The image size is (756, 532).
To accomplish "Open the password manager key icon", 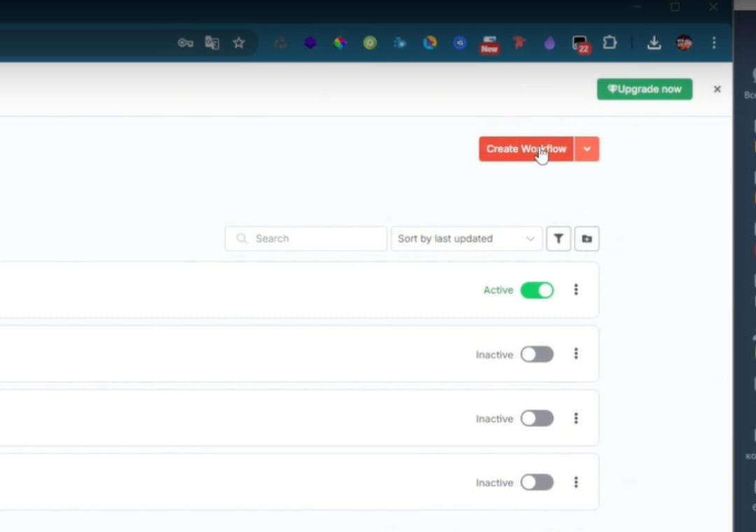I will pyautogui.click(x=185, y=43).
